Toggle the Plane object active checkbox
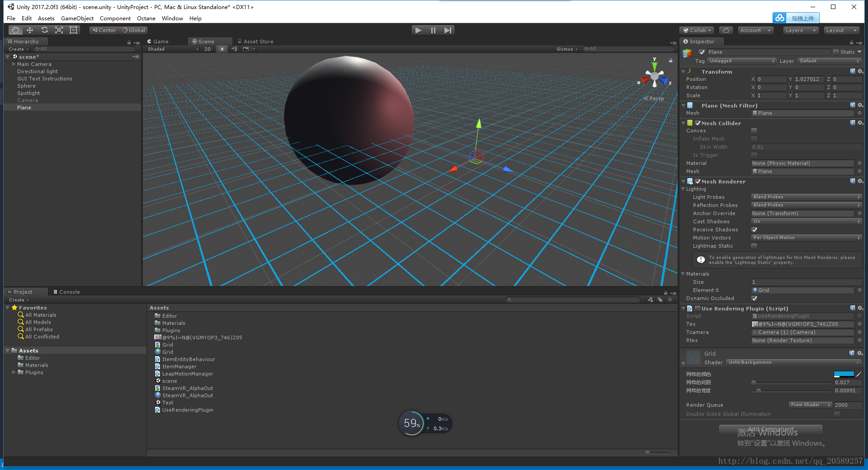The image size is (868, 470). tap(702, 52)
